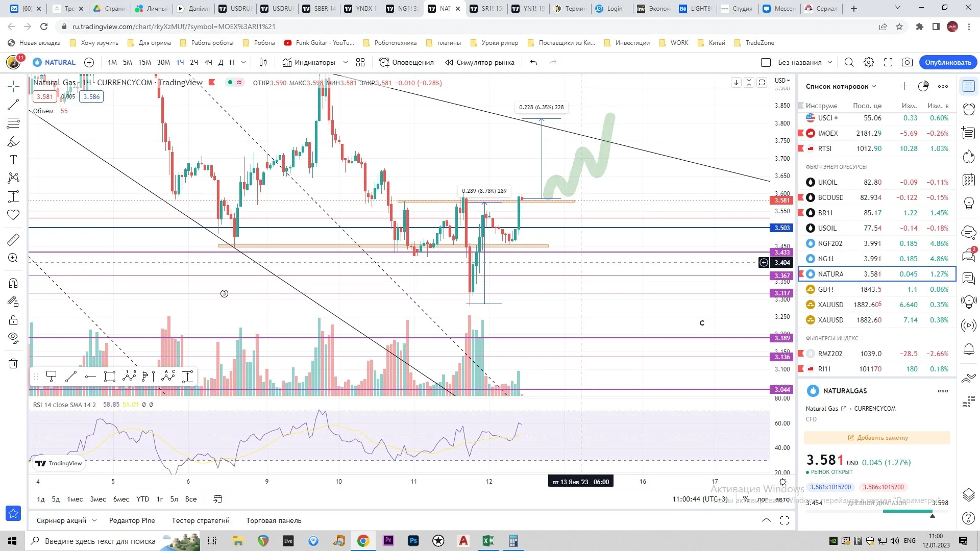Switch to 'Редактор Pine' tab
Screen dimensions: 980x551
[x=132, y=520]
